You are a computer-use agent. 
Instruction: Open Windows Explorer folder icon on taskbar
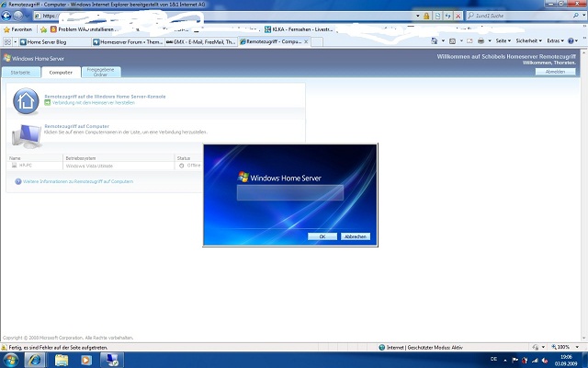[62, 361]
